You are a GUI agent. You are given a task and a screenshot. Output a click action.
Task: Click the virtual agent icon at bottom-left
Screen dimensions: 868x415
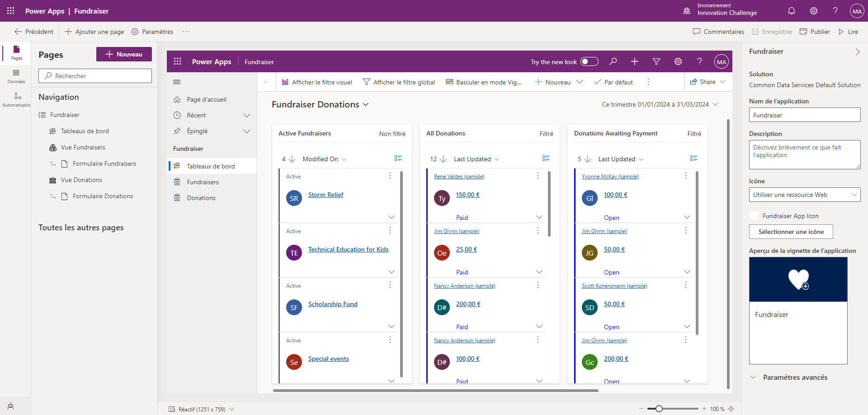click(11, 406)
